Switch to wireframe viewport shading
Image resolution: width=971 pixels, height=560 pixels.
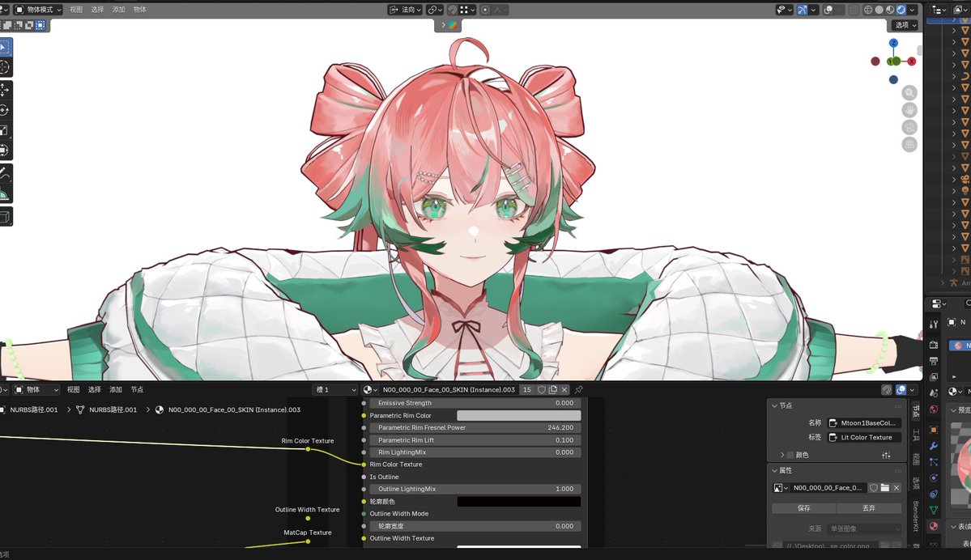coord(868,9)
